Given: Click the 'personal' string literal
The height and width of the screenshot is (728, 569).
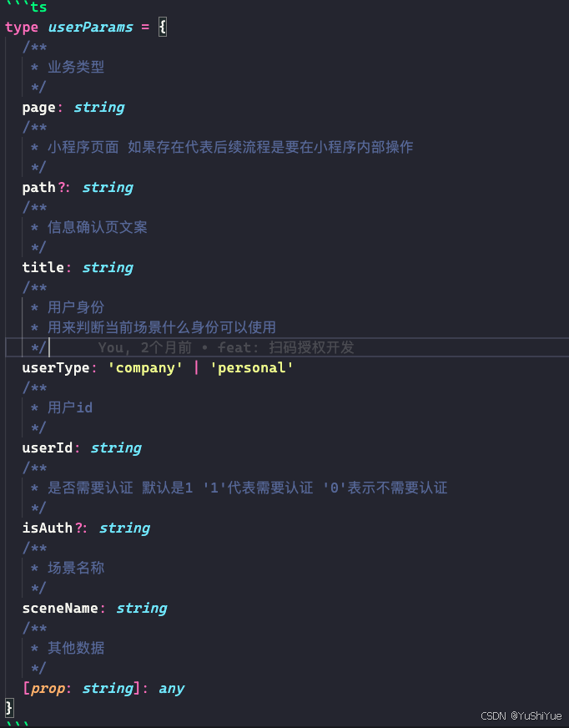Looking at the screenshot, I should point(252,368).
